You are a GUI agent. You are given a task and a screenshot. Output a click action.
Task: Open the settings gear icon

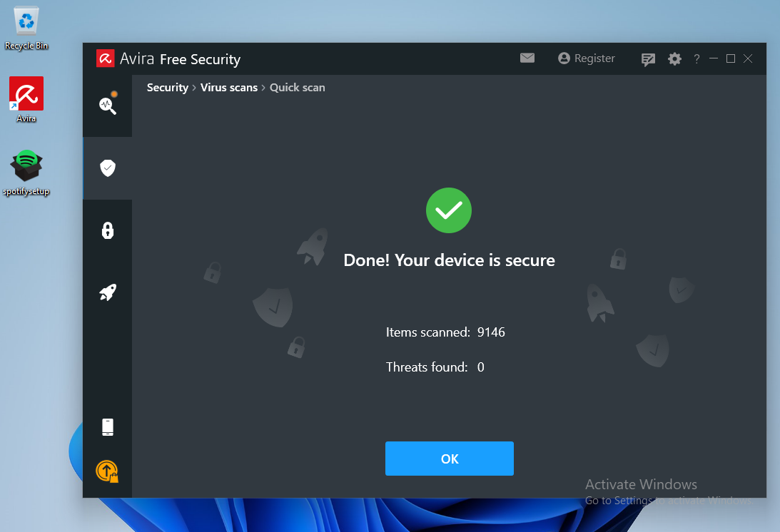pos(674,59)
